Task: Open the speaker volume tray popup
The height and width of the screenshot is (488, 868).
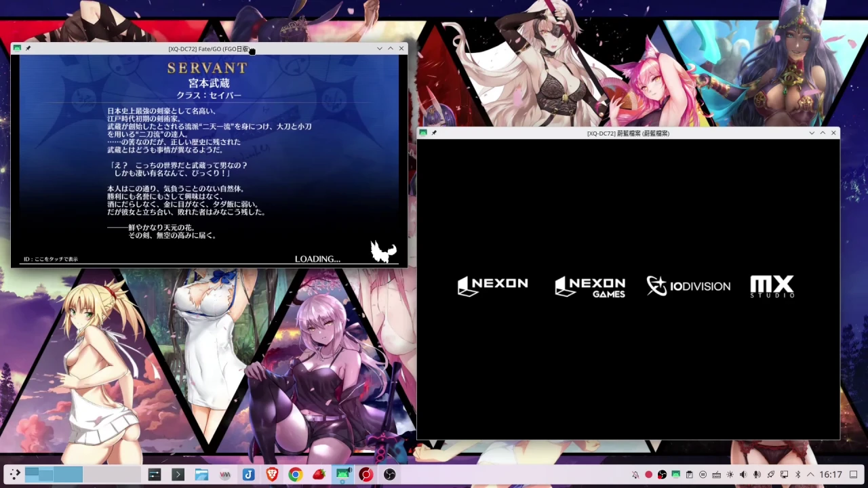Action: pyautogui.click(x=744, y=475)
